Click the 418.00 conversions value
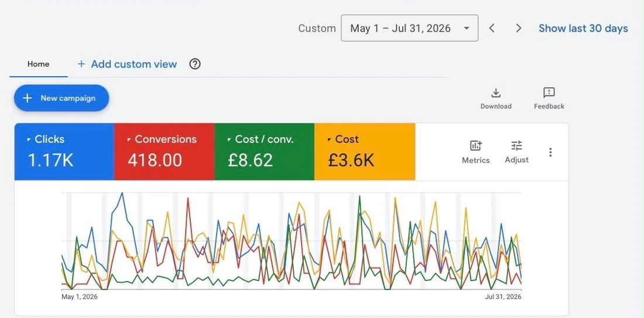 click(x=155, y=160)
